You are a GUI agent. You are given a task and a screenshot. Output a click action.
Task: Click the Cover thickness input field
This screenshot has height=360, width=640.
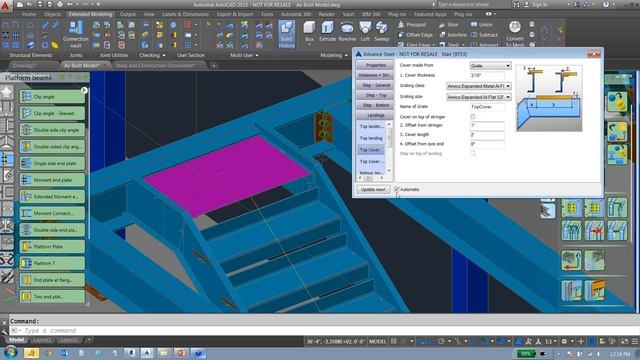(487, 76)
